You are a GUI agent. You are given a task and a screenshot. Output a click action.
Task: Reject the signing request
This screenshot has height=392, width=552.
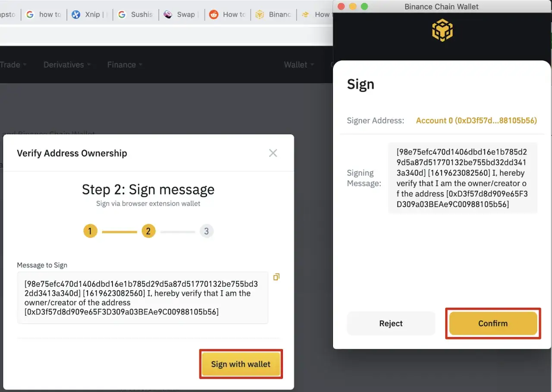[x=391, y=323]
